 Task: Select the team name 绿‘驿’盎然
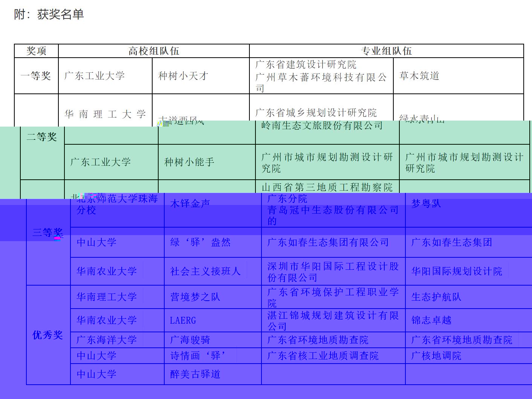click(x=200, y=242)
